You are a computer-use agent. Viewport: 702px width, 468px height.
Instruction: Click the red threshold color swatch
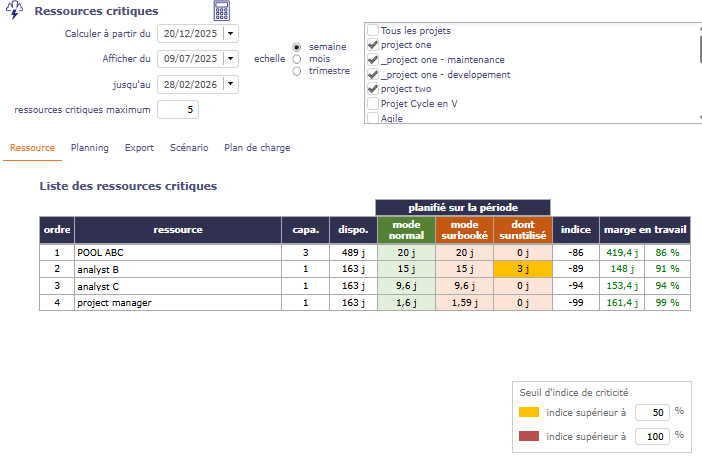[x=529, y=436]
